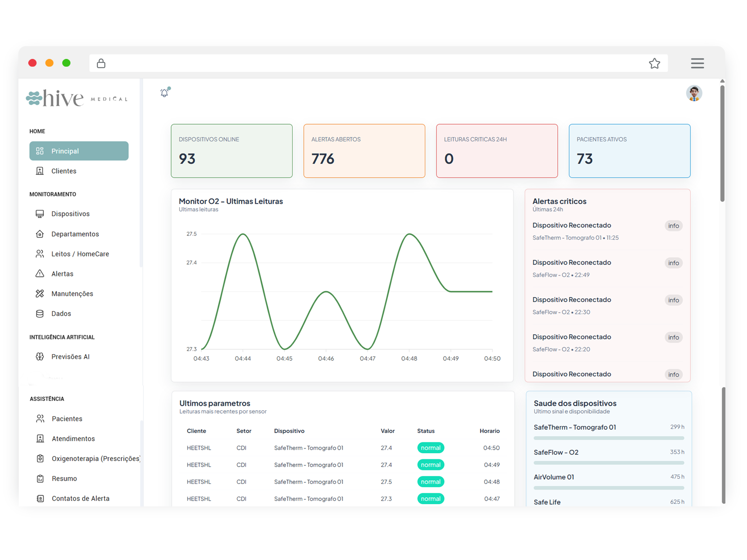The width and height of the screenshot is (747, 560).
Task: Click the Clientes sidebar link
Action: (63, 171)
